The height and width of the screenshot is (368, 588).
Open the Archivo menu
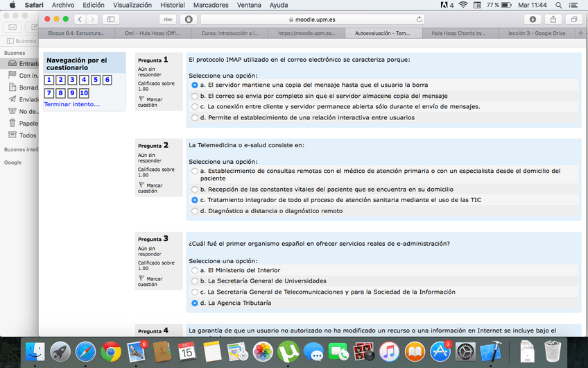pyautogui.click(x=62, y=5)
